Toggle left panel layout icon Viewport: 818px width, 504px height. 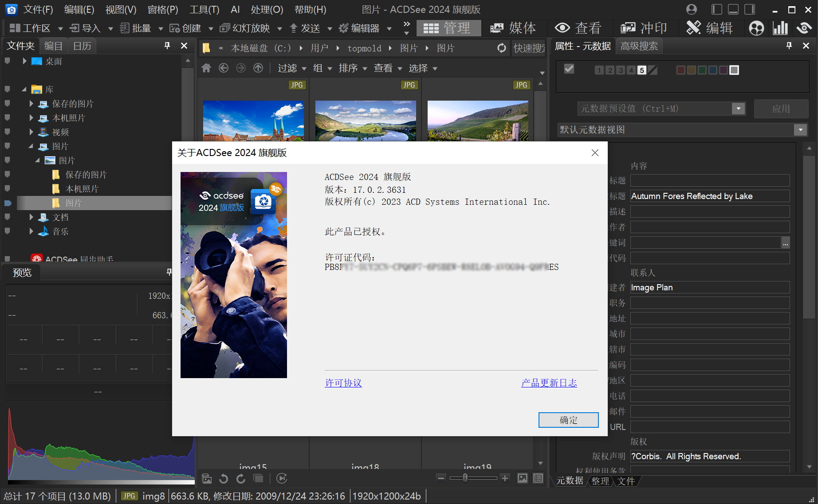tap(716, 9)
